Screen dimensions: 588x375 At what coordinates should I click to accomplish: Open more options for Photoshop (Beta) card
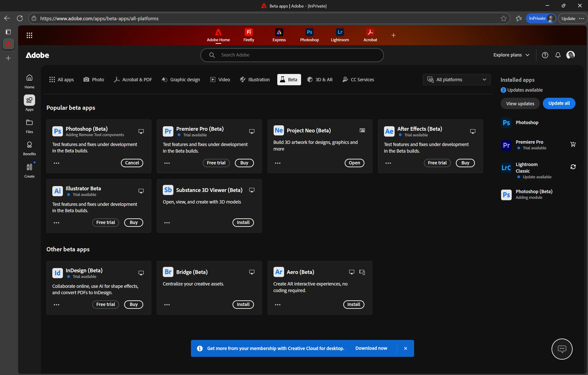pos(56,163)
